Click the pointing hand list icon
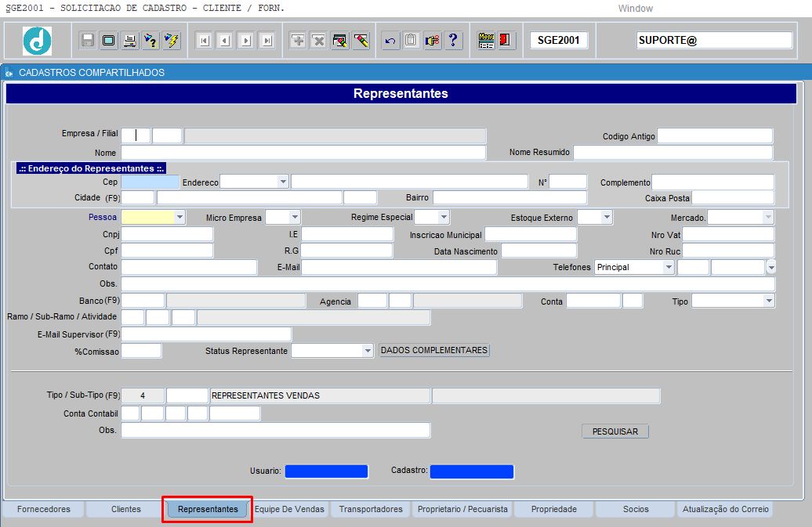Image resolution: width=812 pixels, height=527 pixels. [x=433, y=41]
